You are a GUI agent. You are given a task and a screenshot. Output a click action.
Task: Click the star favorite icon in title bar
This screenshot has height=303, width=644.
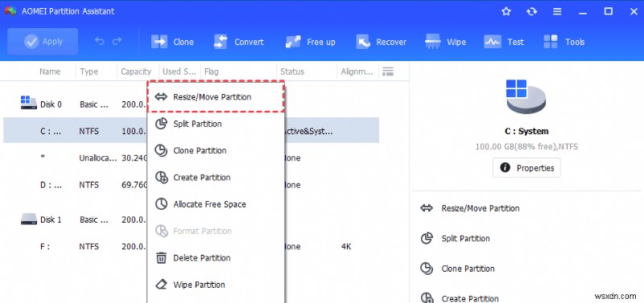(506, 11)
